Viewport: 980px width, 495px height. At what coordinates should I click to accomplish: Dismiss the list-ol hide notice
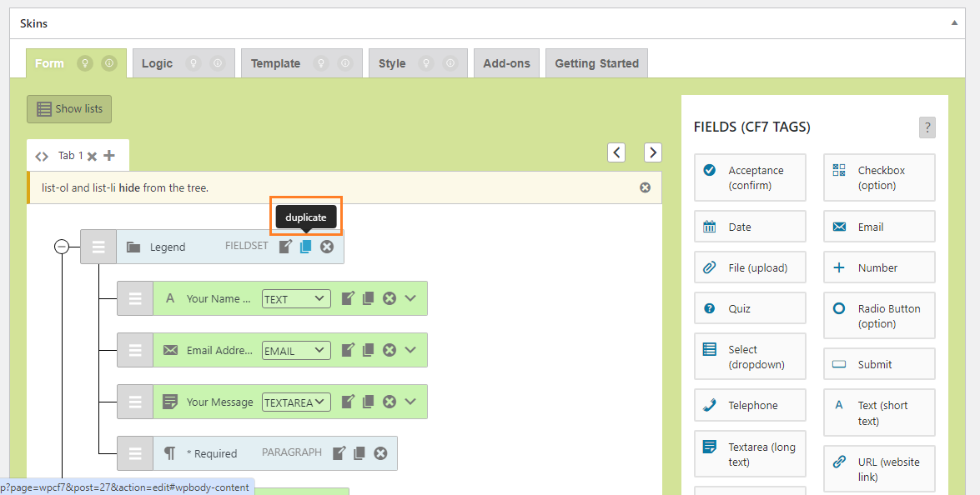pyautogui.click(x=645, y=187)
